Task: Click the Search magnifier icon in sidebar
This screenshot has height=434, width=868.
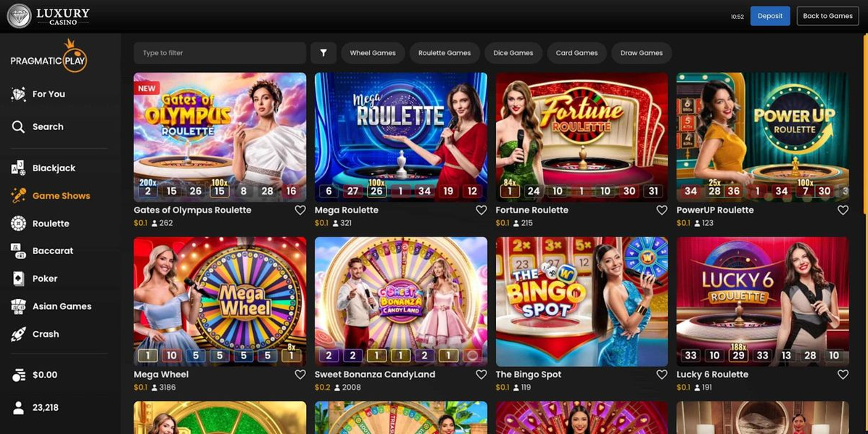Action: coord(18,127)
